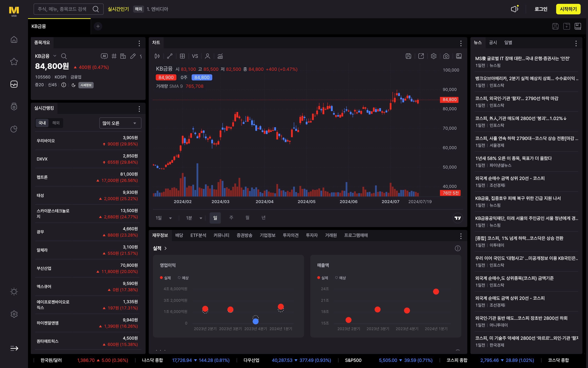Screen dimensions: 588x368
Task: Open the 1분 minute dropdown
Action: pyautogui.click(x=194, y=218)
